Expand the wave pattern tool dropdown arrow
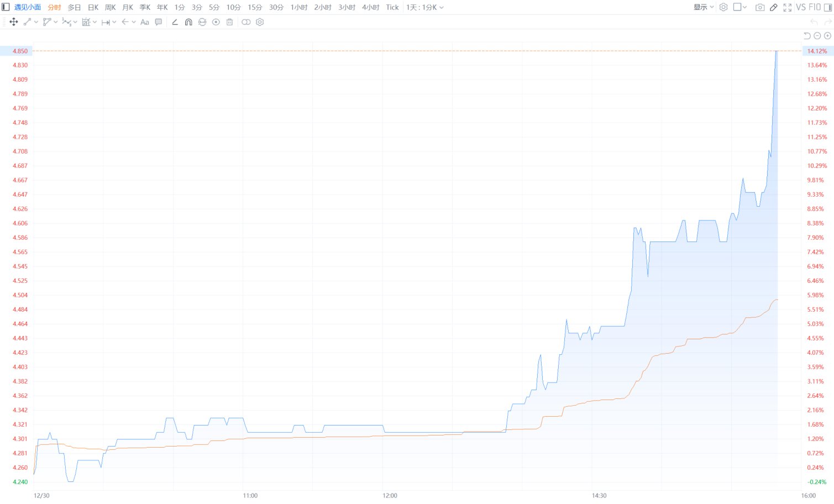 75,22
